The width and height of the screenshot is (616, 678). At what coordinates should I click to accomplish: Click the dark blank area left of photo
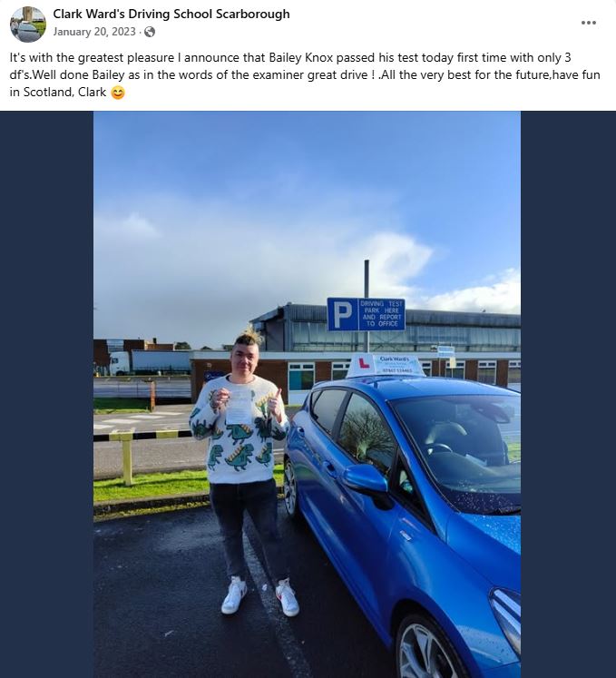tap(46, 394)
